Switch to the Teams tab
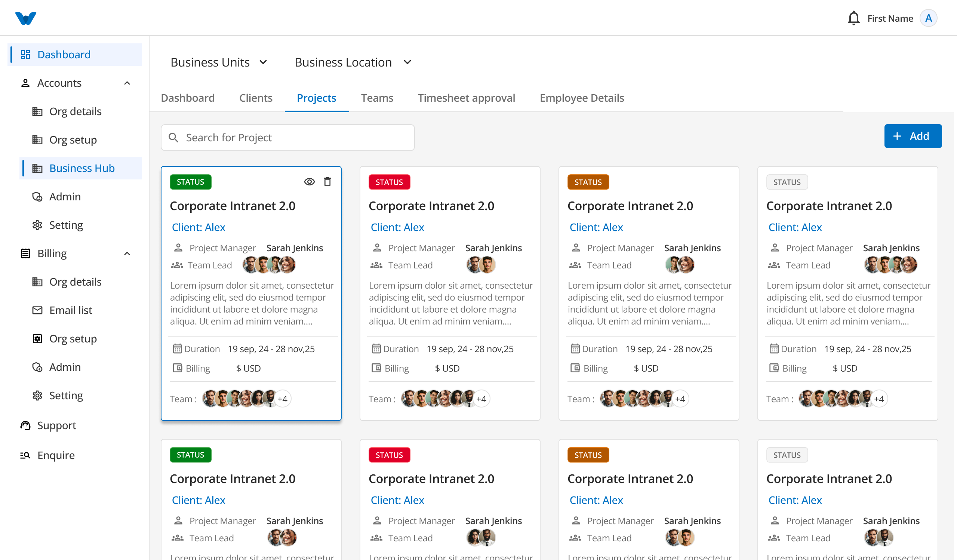The image size is (957, 560). [377, 98]
